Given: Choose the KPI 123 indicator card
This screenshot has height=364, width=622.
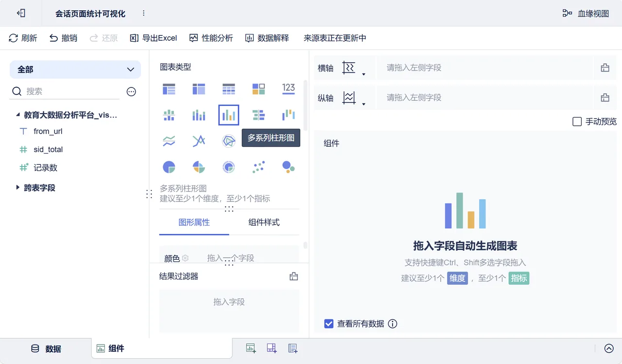Looking at the screenshot, I should (x=289, y=88).
